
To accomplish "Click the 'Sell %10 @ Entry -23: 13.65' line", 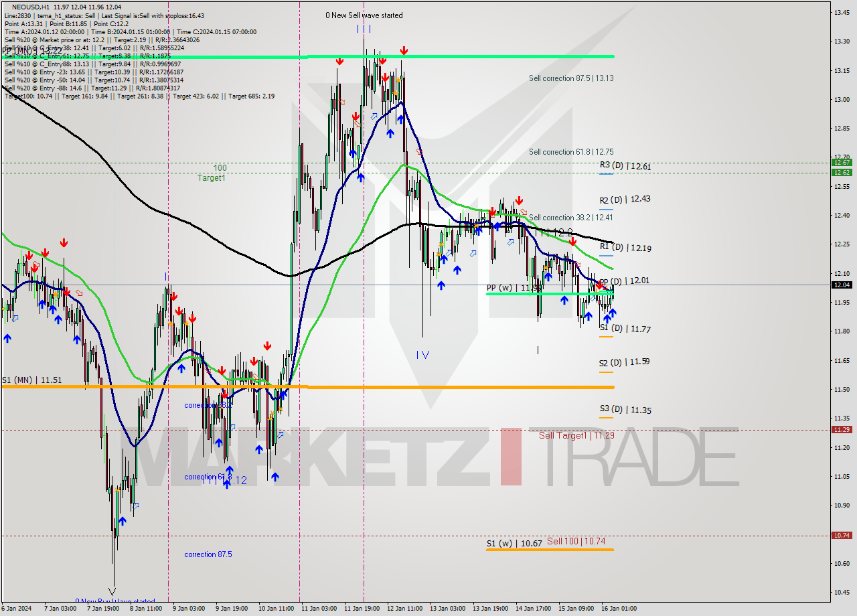I will (94, 72).
